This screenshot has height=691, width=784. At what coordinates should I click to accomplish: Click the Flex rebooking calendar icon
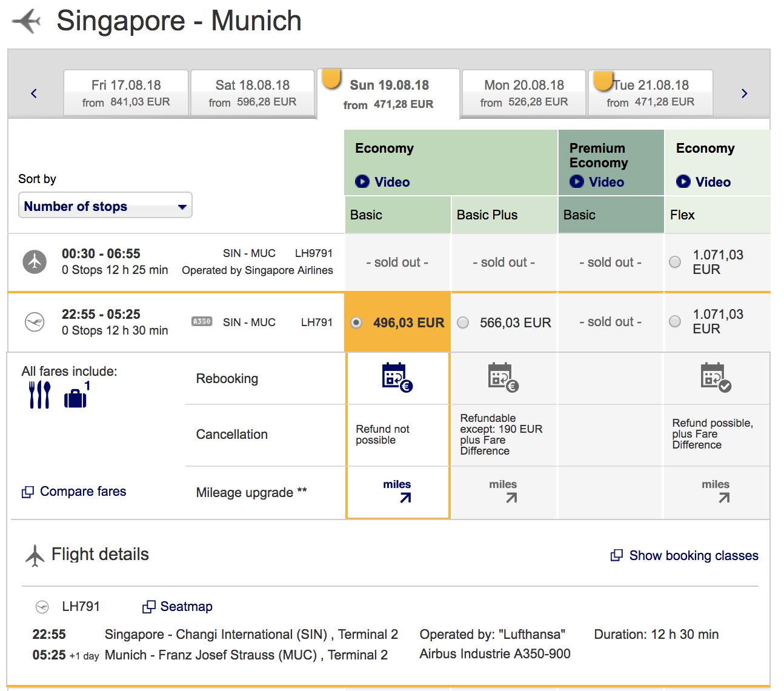[716, 377]
